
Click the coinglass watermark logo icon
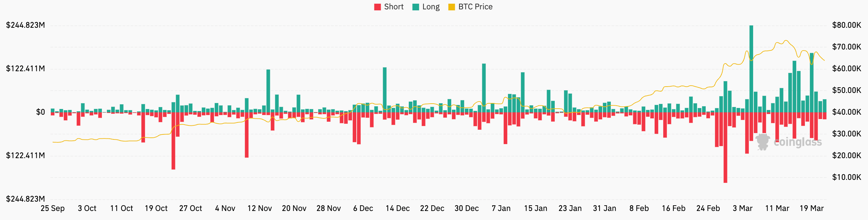[762, 142]
